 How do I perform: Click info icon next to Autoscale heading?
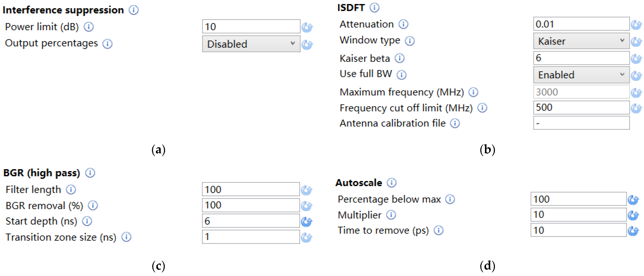point(392,183)
